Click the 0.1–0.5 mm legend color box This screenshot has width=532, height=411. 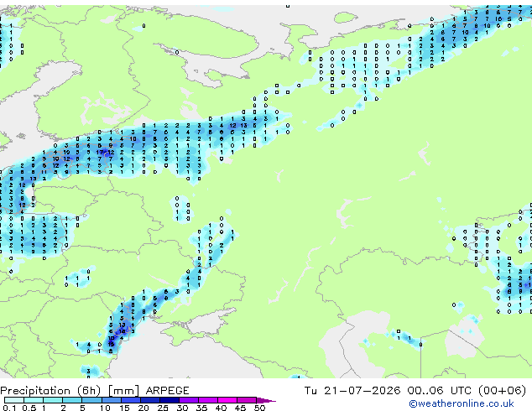pos(14,400)
